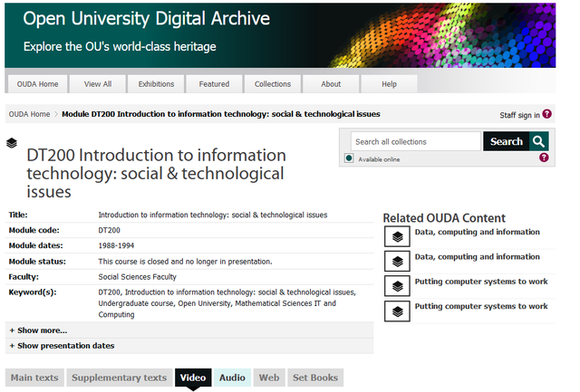This screenshot has height=392, width=580.
Task: Switch to the Main texts tab
Action: [x=34, y=378]
